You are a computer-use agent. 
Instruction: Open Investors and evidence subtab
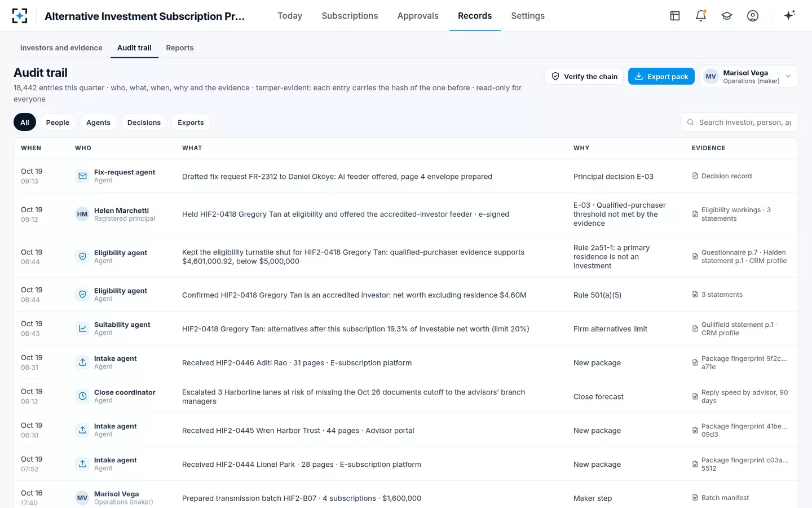[61, 48]
